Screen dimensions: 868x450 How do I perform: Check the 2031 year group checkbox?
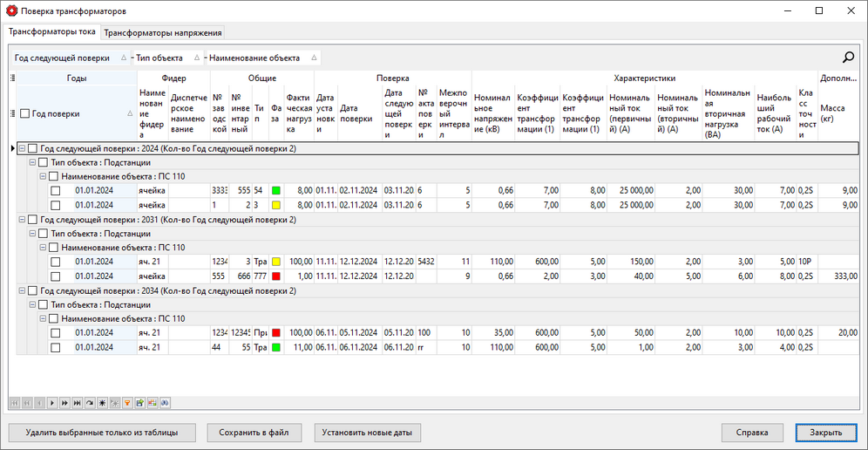(x=33, y=220)
